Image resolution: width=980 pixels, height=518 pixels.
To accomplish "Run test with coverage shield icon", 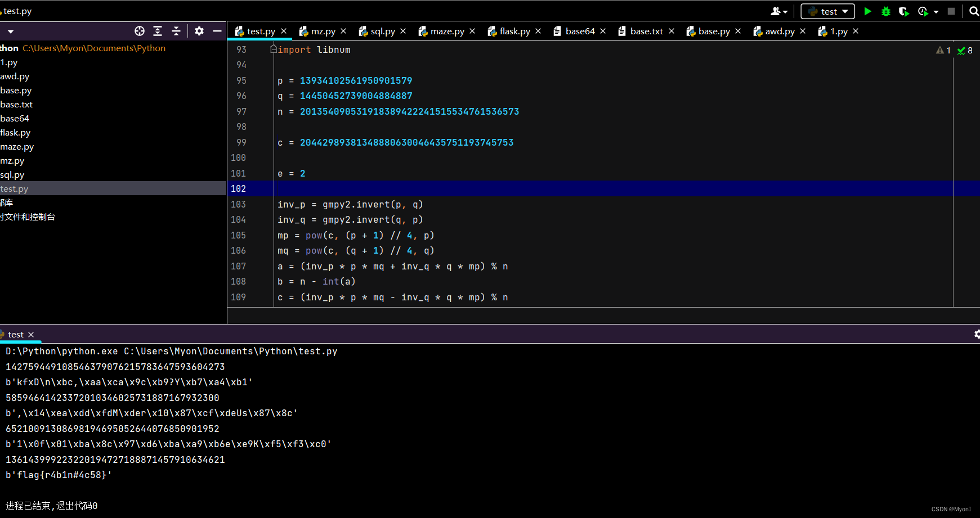I will pyautogui.click(x=904, y=11).
